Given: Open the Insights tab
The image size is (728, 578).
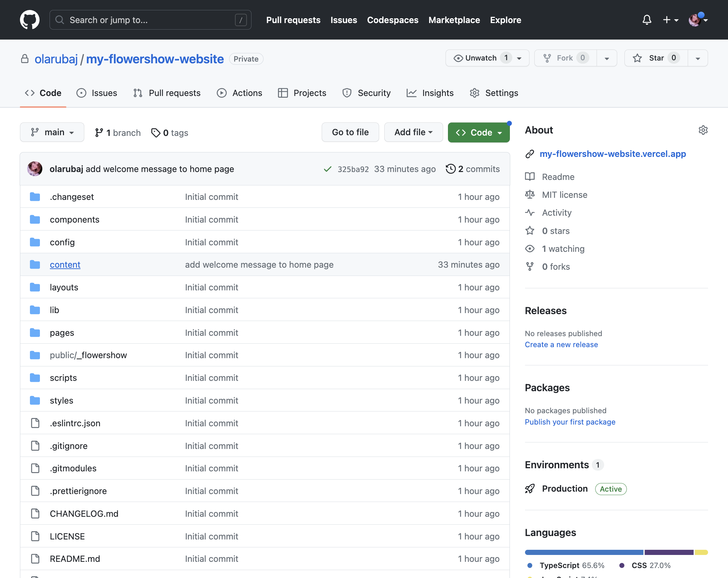Looking at the screenshot, I should 430,93.
